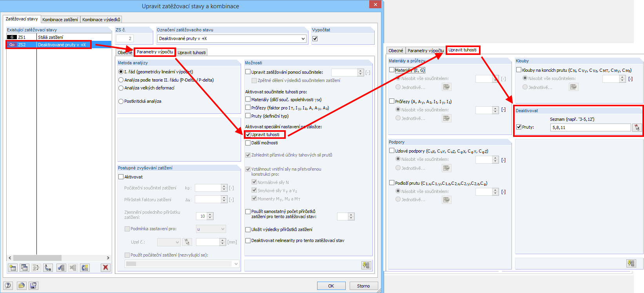Open the Uzel č. dropdown
Viewport: 644px width, 293px height.
(169, 242)
